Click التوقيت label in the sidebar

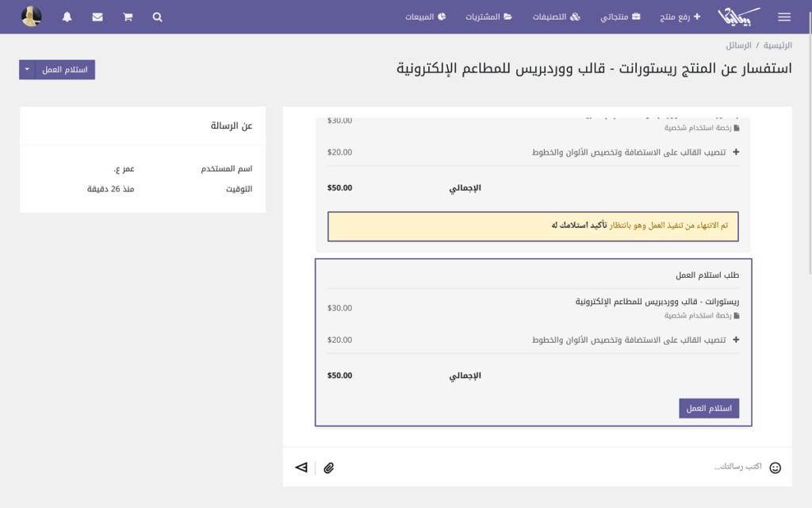(239, 189)
